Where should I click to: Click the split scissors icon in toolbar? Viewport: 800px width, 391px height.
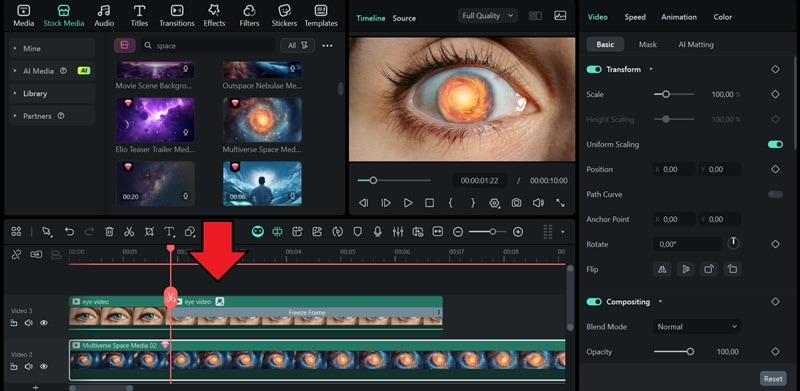[129, 232]
